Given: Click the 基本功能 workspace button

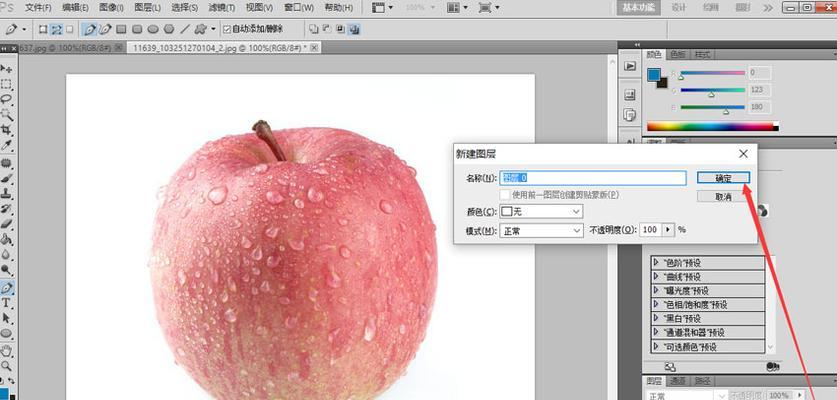Looking at the screenshot, I should 638,7.
